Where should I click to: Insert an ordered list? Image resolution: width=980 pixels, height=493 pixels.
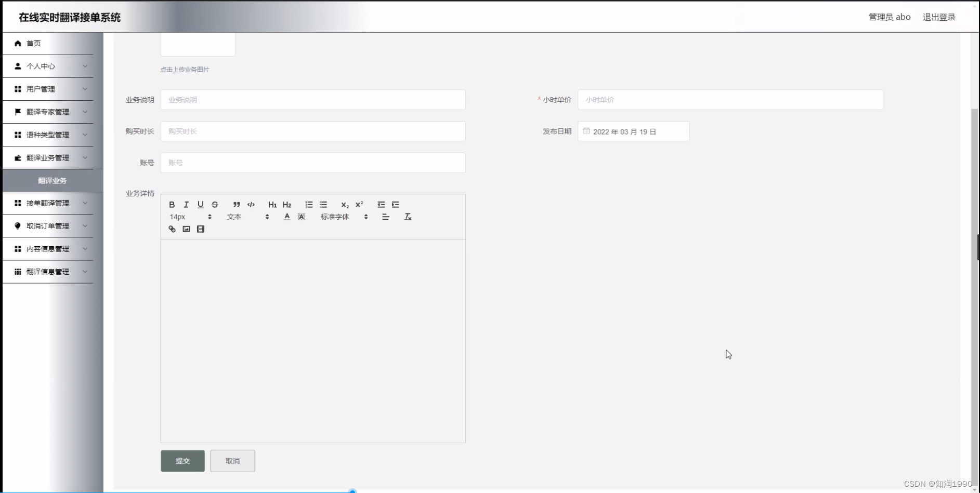pyautogui.click(x=309, y=204)
